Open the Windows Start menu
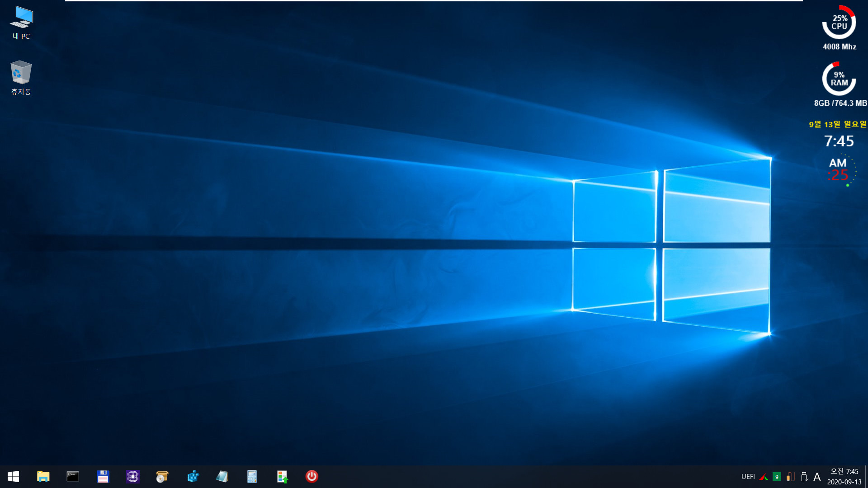The image size is (868, 488). 13,477
